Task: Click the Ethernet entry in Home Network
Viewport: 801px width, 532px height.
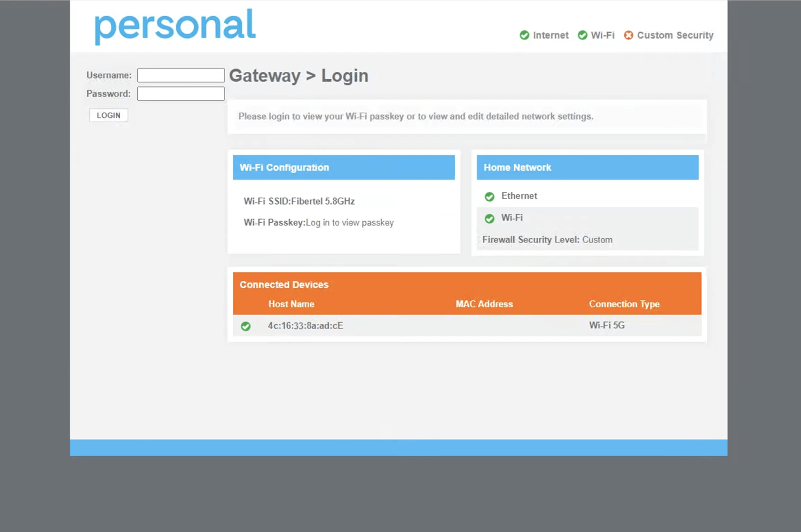Action: pos(519,196)
